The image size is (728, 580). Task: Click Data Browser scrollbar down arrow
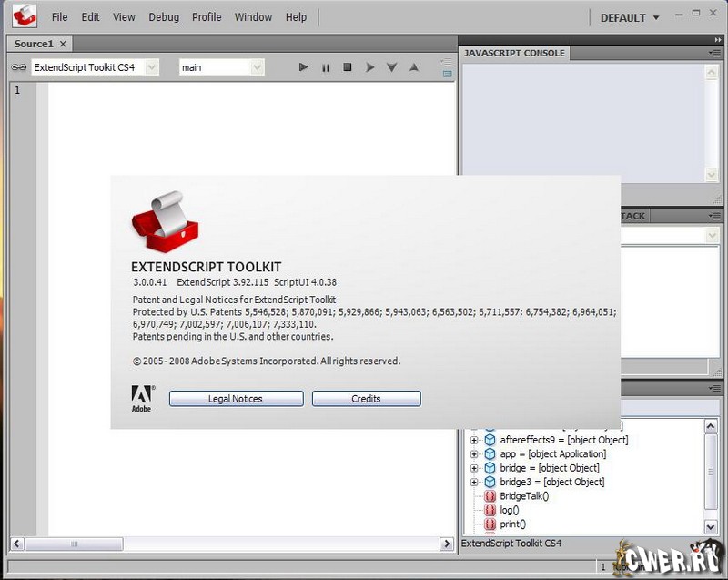tap(711, 526)
